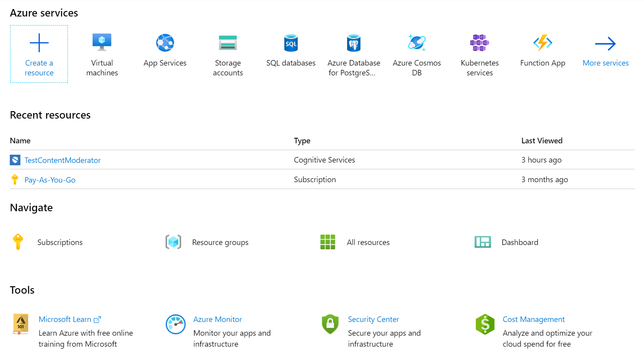644x362 pixels.
Task: Click the Create a resource plus icon
Action: 39,43
